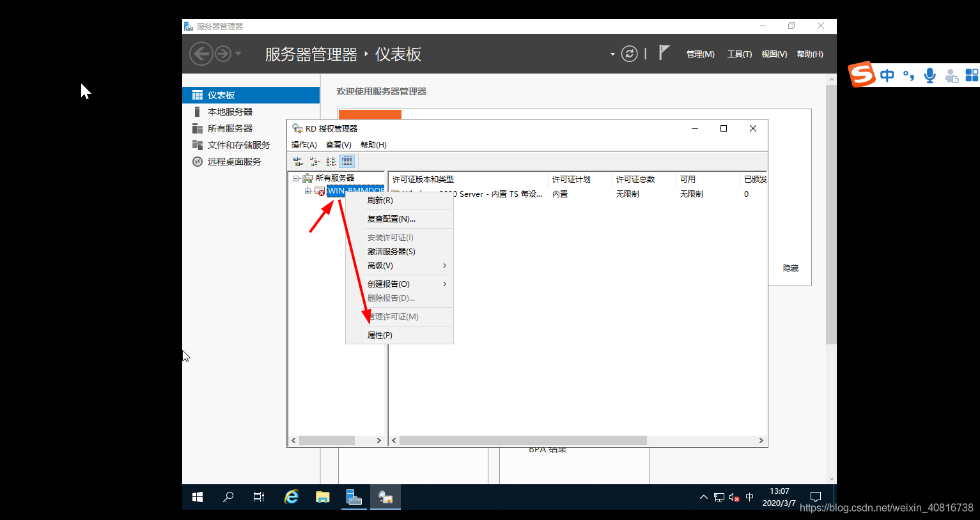980x520 pixels.
Task: Click the 隐藏 link on the welcome panel
Action: [x=791, y=268]
